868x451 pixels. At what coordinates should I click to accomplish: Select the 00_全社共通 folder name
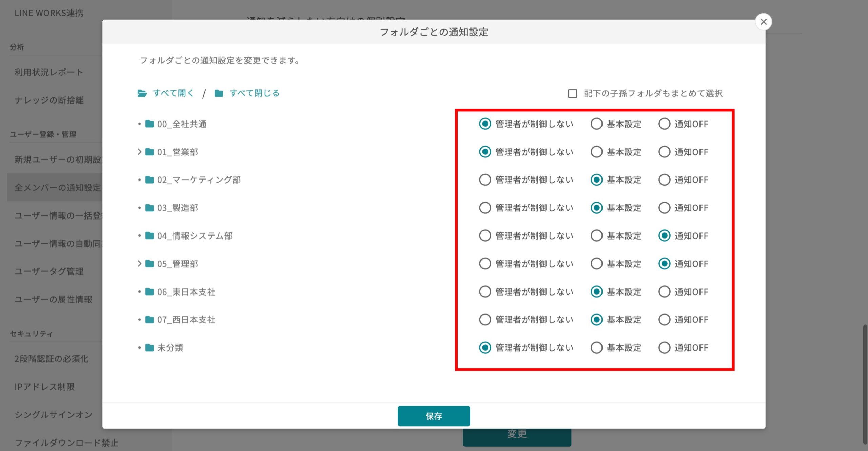click(182, 124)
